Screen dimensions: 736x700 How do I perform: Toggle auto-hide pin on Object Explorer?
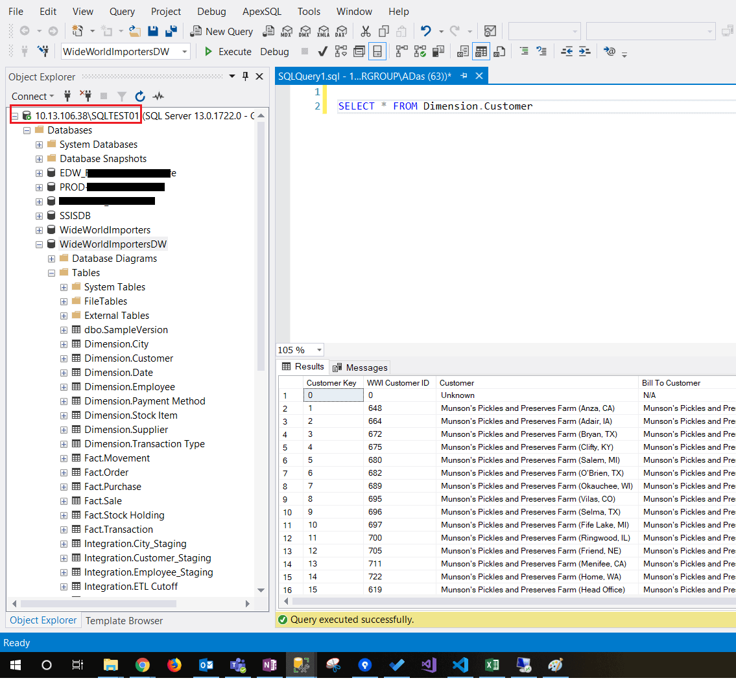tap(245, 76)
